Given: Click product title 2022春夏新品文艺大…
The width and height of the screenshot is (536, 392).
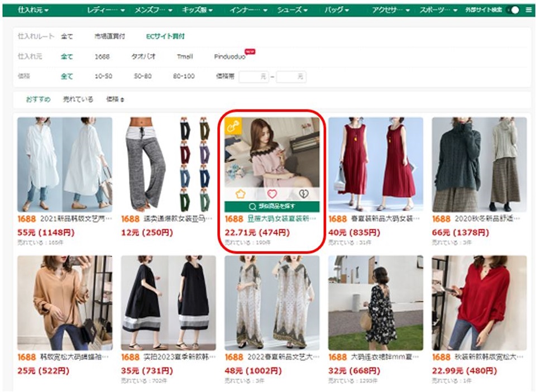Looking at the screenshot, I should click(x=284, y=357).
